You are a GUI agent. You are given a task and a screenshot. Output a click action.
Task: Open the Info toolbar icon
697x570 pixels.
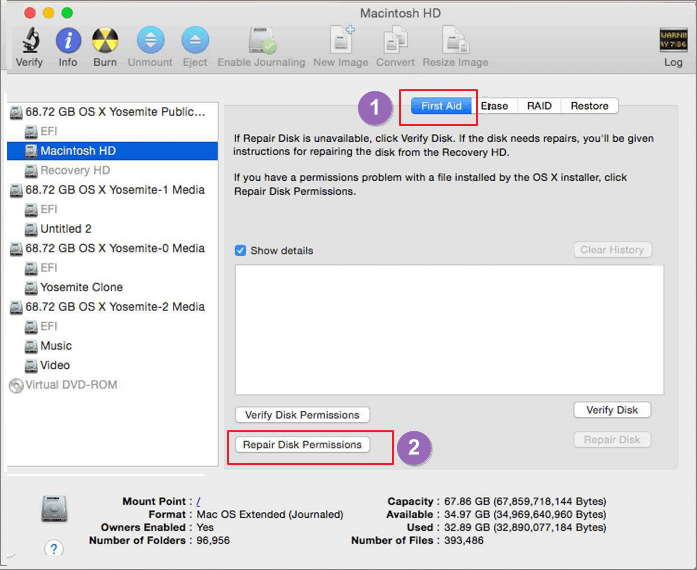coord(68,41)
